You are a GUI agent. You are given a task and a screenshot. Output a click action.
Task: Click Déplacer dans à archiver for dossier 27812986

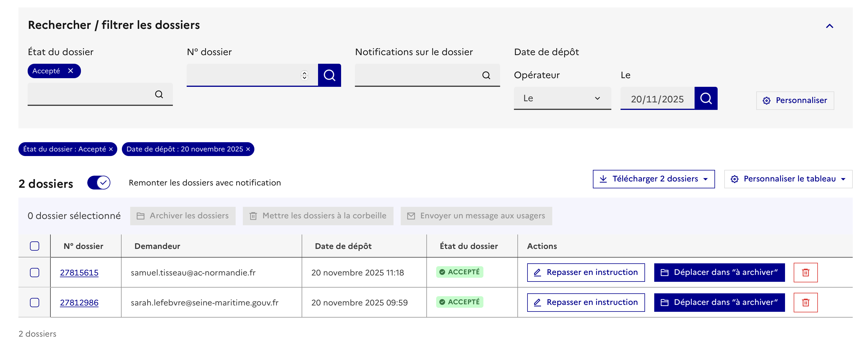click(x=719, y=303)
